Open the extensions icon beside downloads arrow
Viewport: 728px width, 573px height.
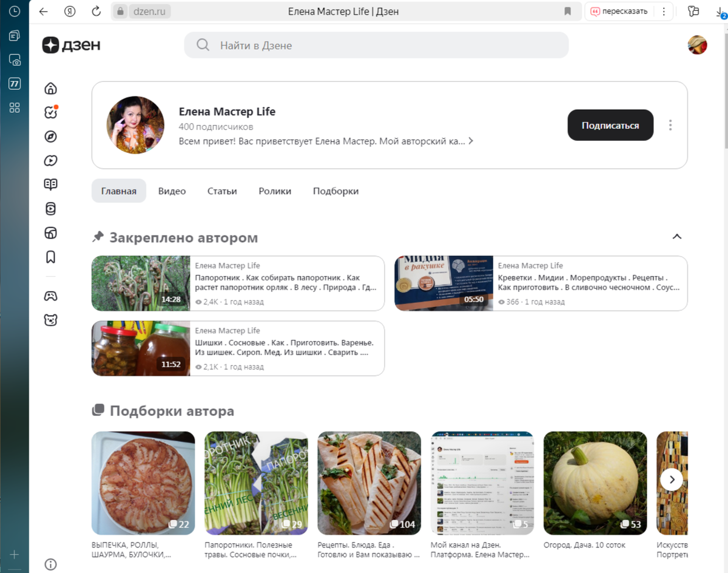click(693, 11)
